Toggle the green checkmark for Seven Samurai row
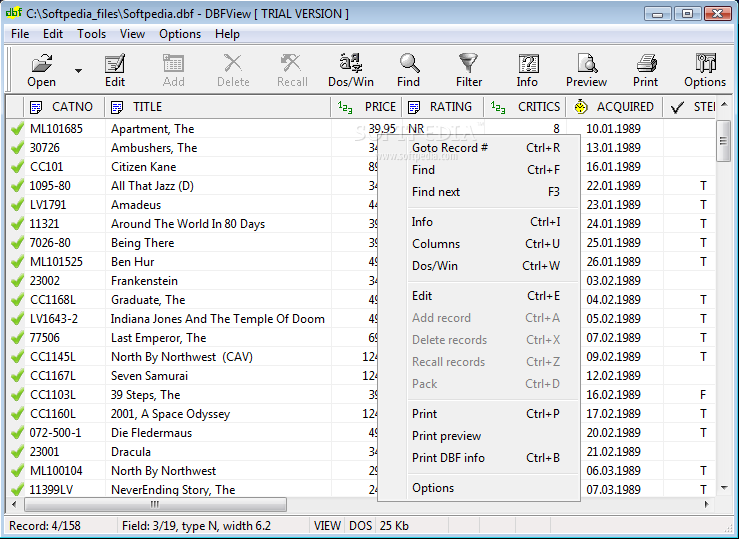The width and height of the screenshot is (739, 539). (x=17, y=376)
